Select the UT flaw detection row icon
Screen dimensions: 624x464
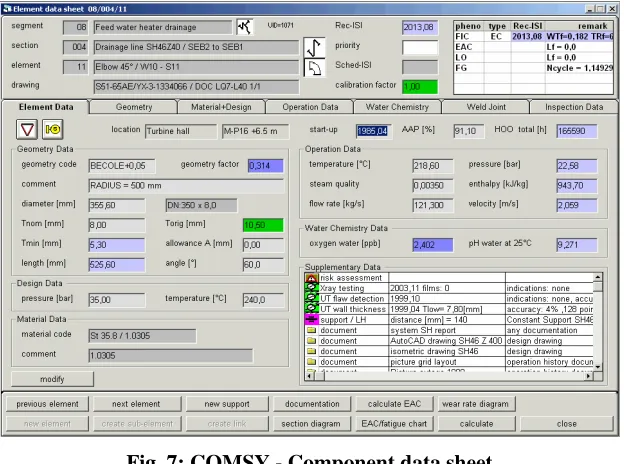311,298
